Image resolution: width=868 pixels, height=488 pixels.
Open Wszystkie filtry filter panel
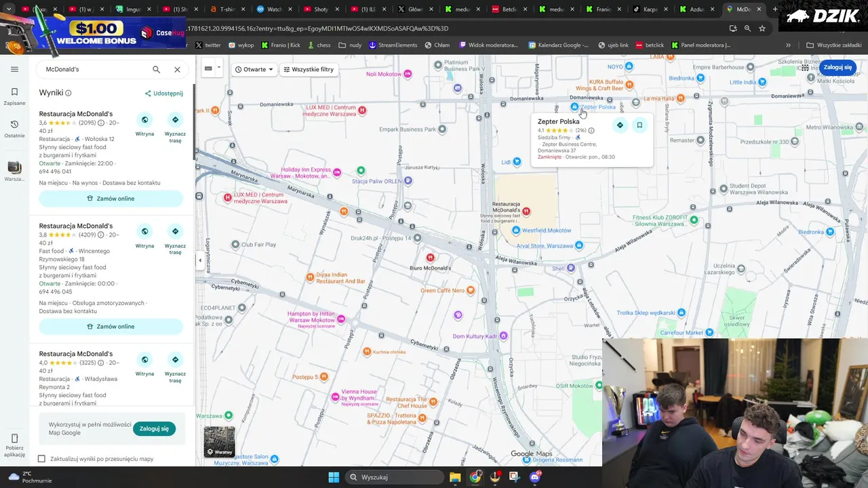pyautogui.click(x=309, y=69)
